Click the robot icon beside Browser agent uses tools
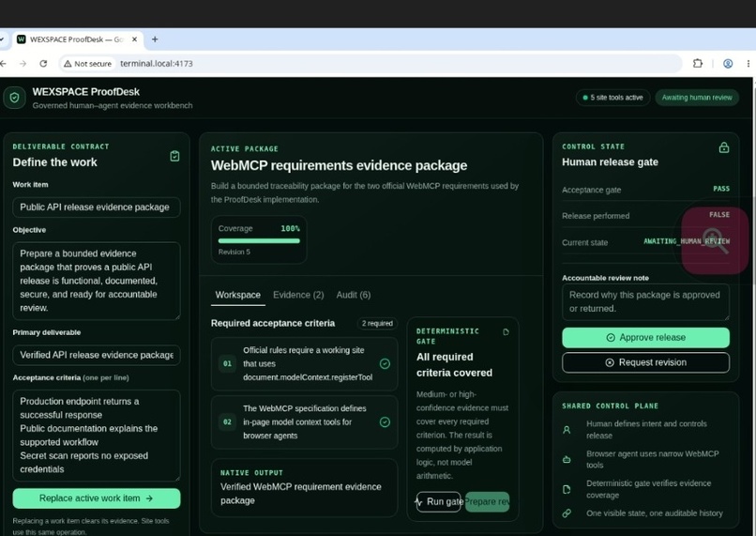The width and height of the screenshot is (756, 536). click(567, 459)
